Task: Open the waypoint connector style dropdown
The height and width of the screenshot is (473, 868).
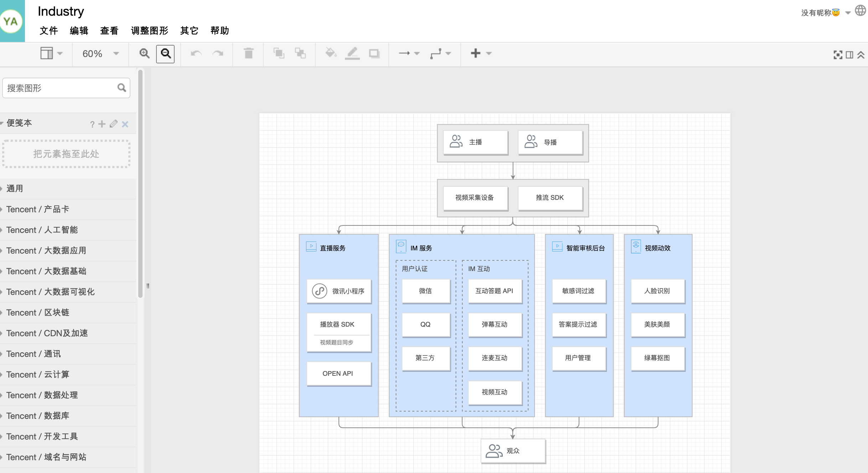Action: click(440, 53)
